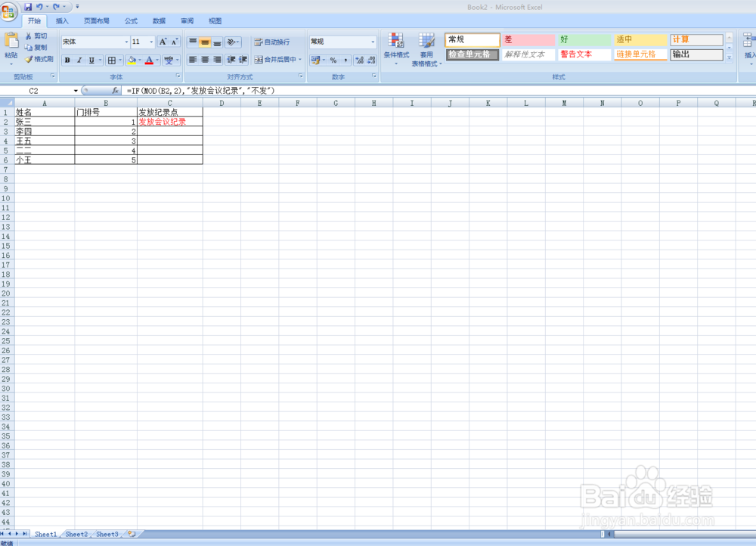
Task: Apply the 检查单元格 cell style
Action: click(x=472, y=54)
